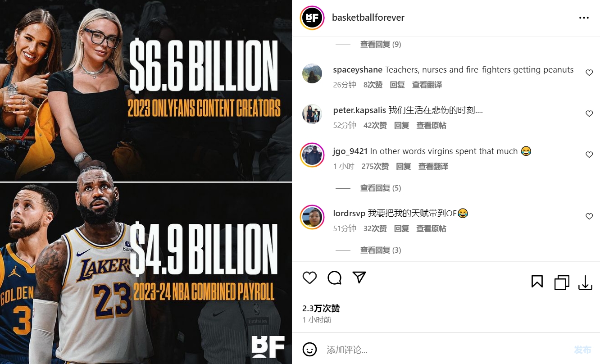Screen dimensions: 600x364
Task: Click 查看翻译 under spaceyshane's comment
Action: [x=427, y=85]
